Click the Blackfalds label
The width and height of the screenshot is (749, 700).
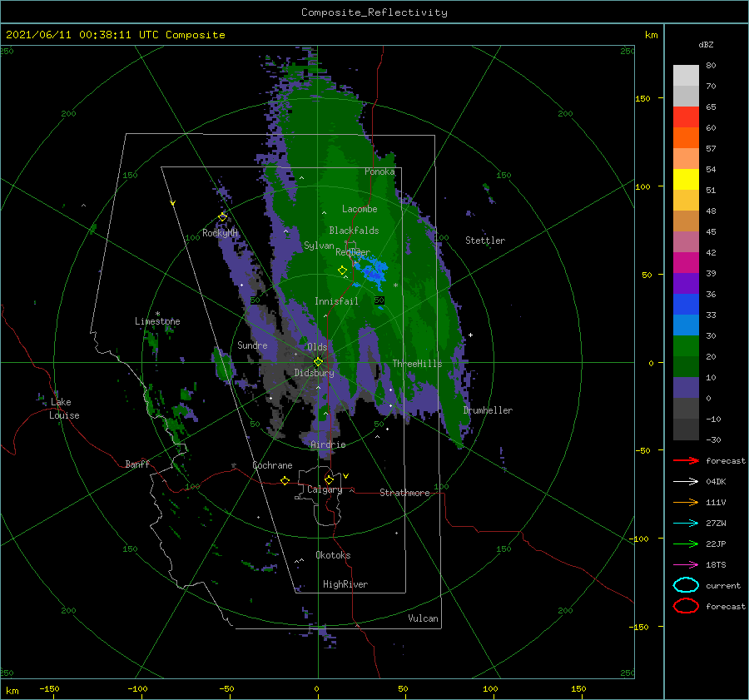pyautogui.click(x=354, y=231)
